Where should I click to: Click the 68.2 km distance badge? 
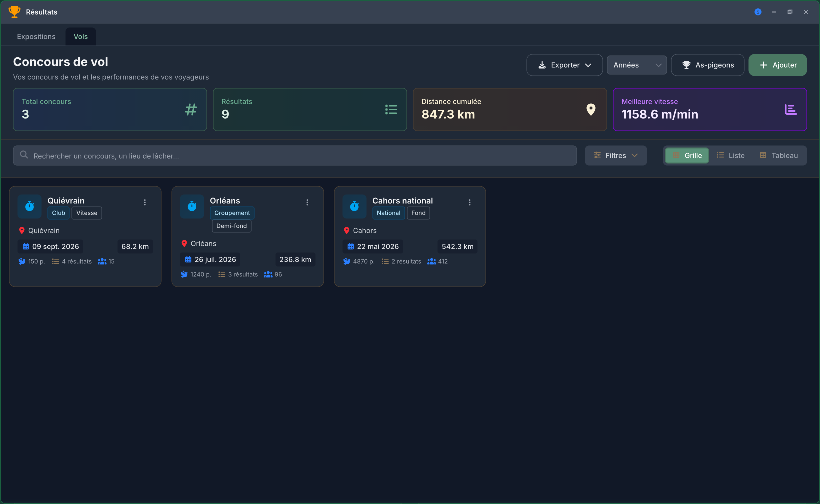(135, 247)
